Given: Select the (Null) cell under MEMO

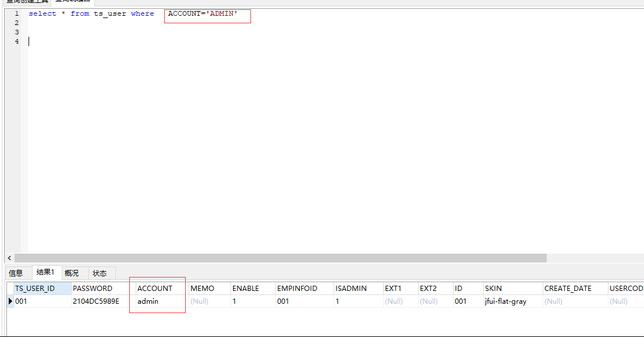Looking at the screenshot, I should [210, 301].
